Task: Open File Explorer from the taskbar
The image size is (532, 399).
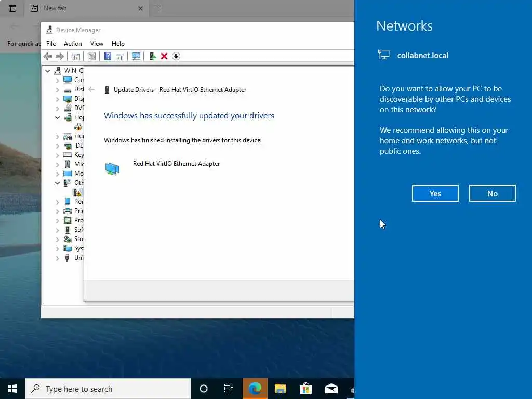Action: [280, 389]
